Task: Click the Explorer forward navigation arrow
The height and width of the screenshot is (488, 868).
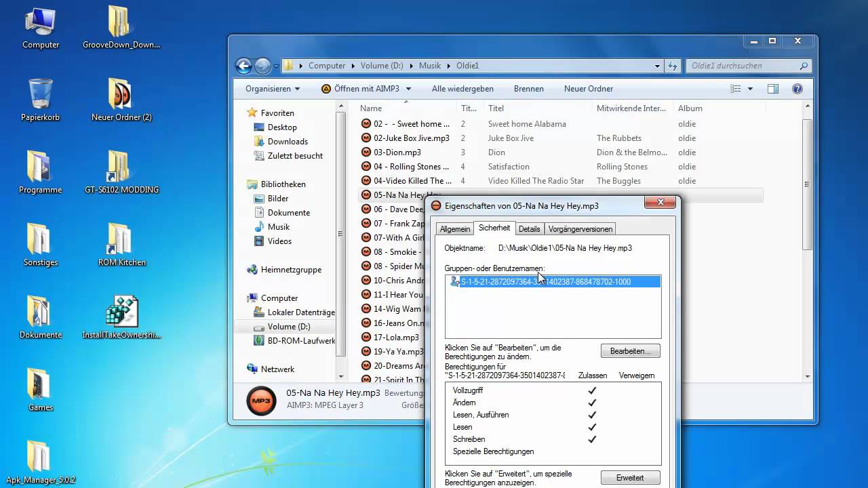Action: [x=262, y=66]
